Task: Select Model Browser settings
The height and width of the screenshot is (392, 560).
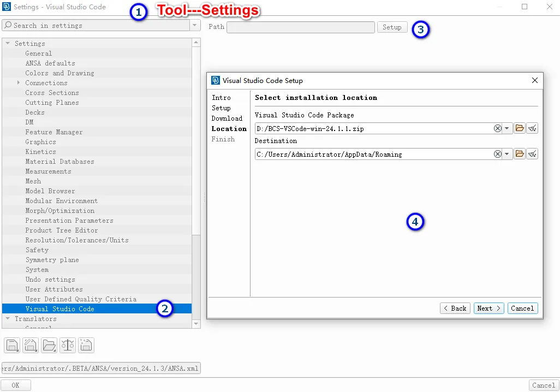Action: click(50, 191)
